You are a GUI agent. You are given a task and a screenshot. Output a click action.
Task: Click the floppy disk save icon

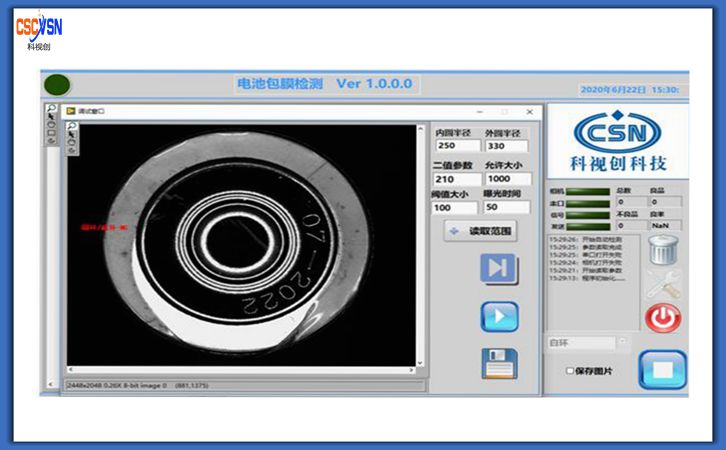tap(499, 363)
